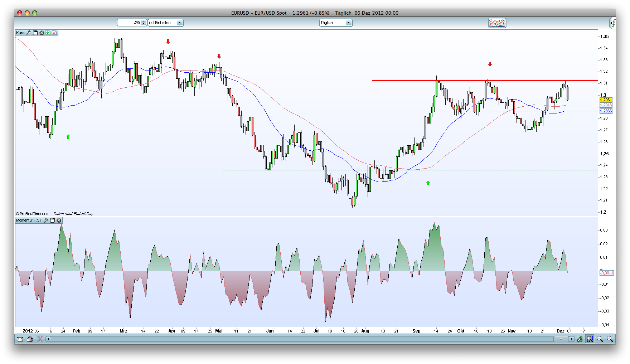Screen dimensions: 630x364
Task: Expand the Einheiten units dropdown
Action: [180, 23]
